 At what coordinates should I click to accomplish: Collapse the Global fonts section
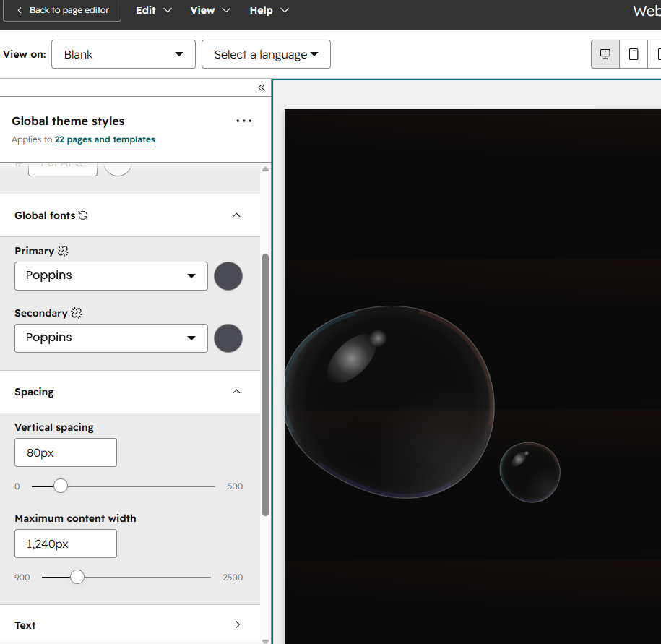[x=236, y=215]
